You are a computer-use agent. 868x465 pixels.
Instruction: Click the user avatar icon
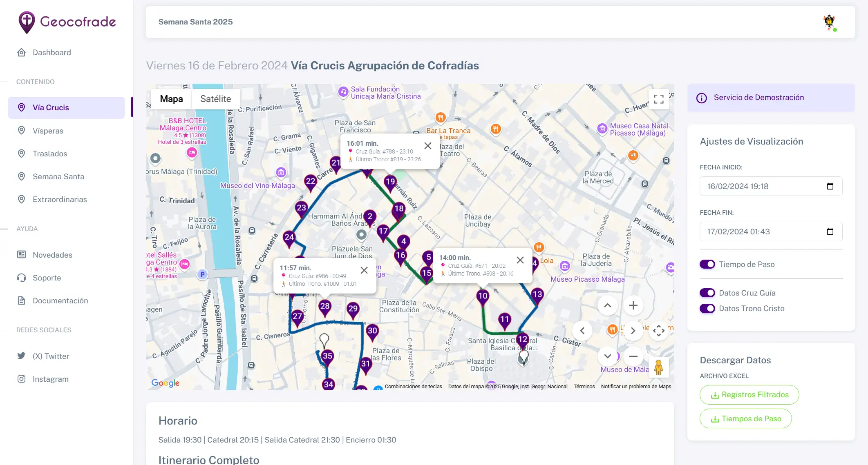click(829, 22)
